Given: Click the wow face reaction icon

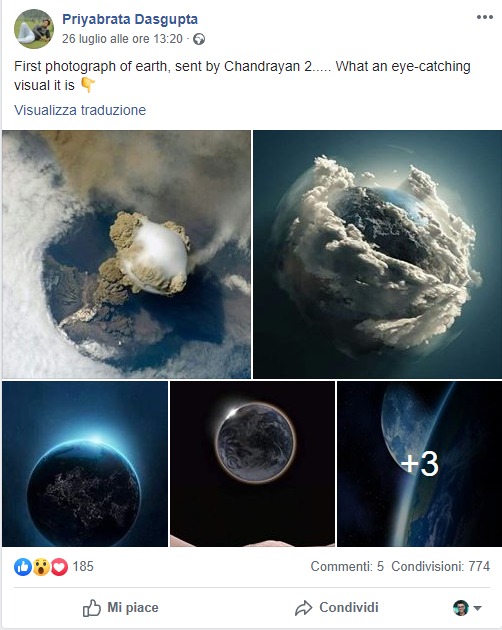Looking at the screenshot, I should tap(41, 567).
